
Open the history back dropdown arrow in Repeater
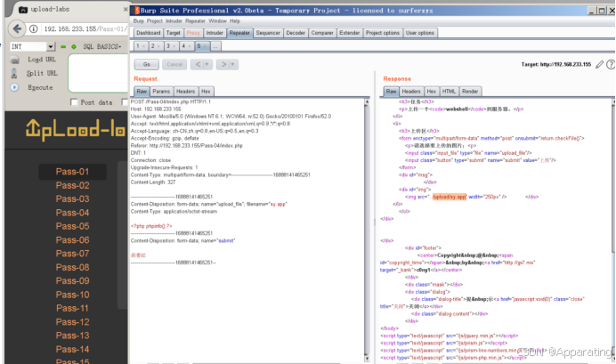207,64
